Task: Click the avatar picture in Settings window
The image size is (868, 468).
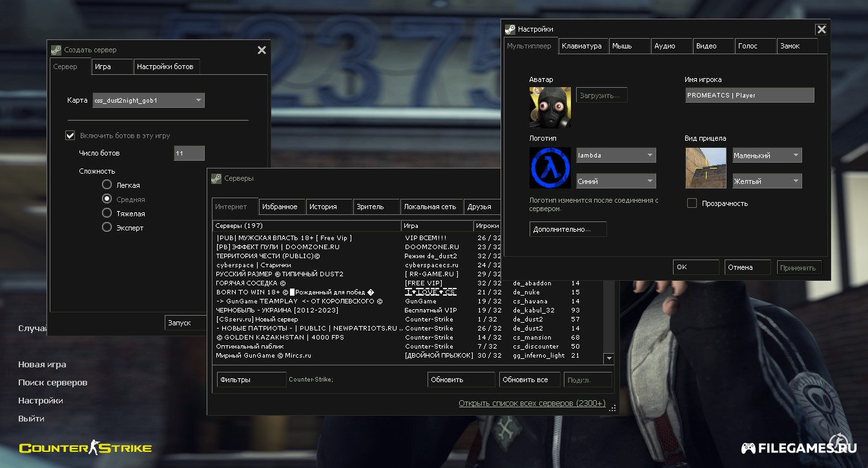Action: (x=550, y=107)
